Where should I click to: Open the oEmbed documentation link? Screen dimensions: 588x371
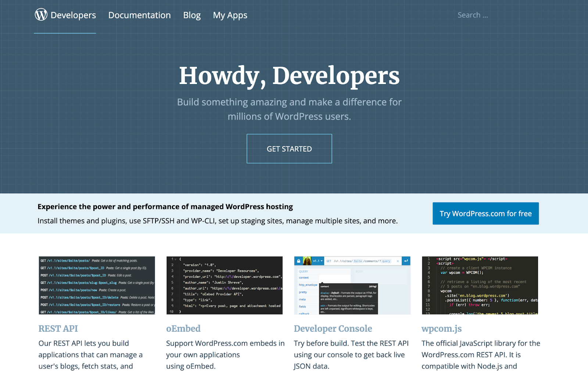point(183,328)
